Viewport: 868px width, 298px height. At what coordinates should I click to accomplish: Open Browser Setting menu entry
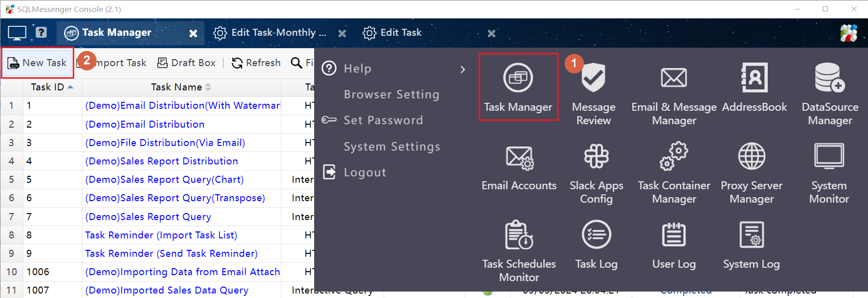[x=392, y=94]
